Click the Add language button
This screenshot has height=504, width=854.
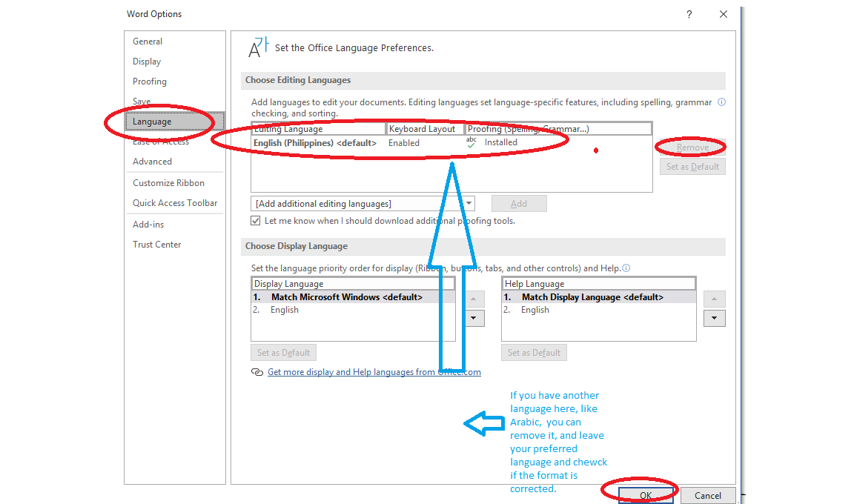coord(519,204)
